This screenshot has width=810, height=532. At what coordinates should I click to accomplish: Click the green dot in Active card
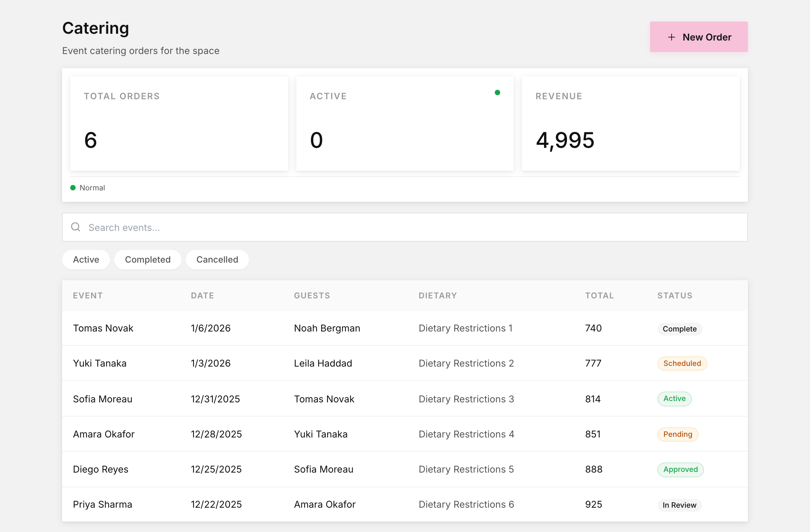pyautogui.click(x=497, y=92)
